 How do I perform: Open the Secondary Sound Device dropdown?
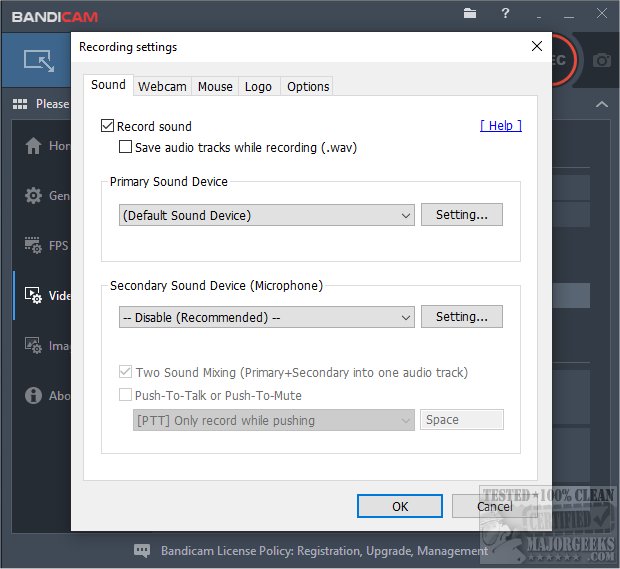[267, 317]
